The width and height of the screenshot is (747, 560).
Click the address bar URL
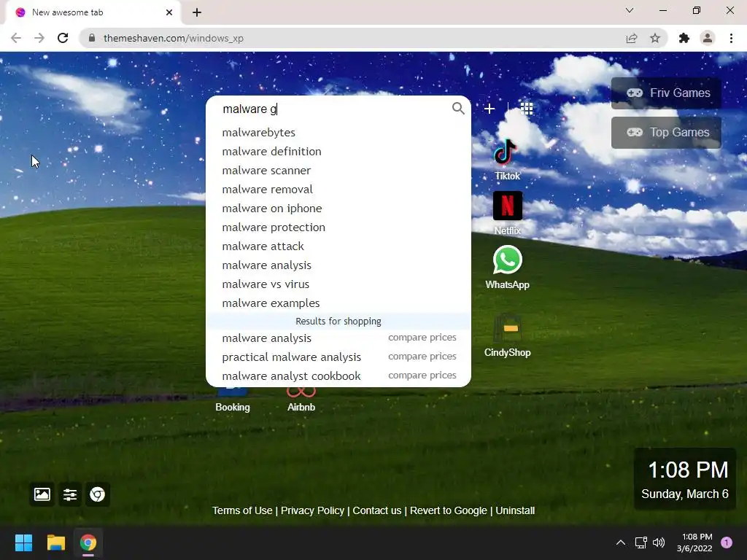coord(174,38)
